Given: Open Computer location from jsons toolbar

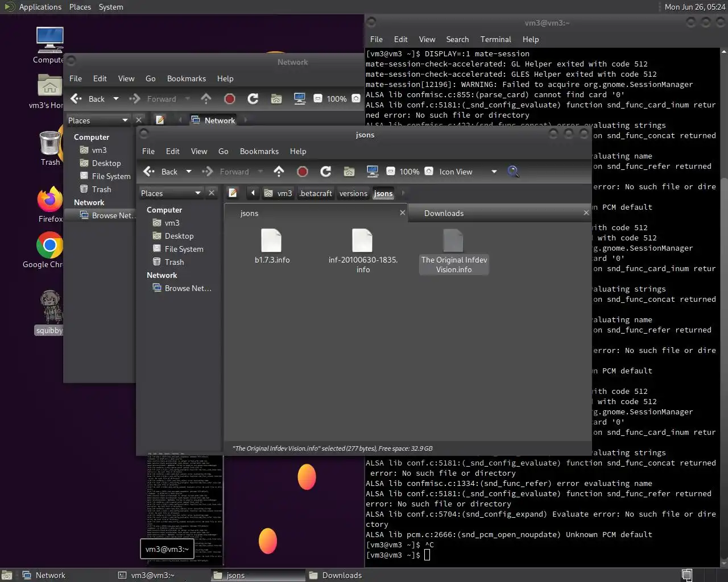Looking at the screenshot, I should point(373,172).
